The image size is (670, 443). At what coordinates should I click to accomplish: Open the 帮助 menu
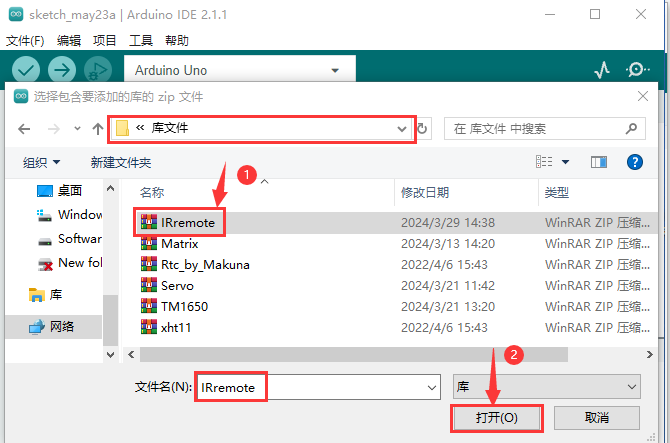177,41
